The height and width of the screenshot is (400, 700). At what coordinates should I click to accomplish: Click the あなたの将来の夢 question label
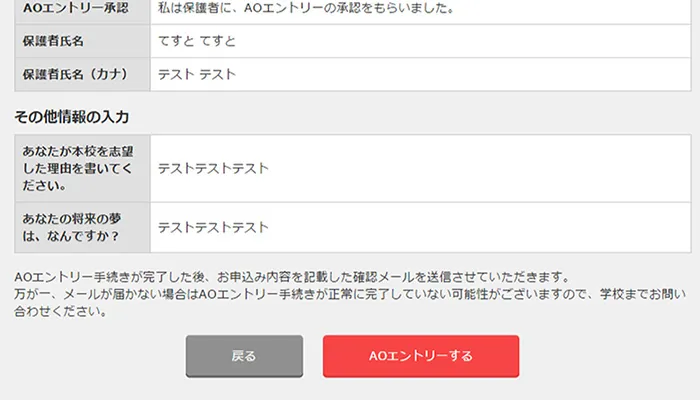pos(71,227)
